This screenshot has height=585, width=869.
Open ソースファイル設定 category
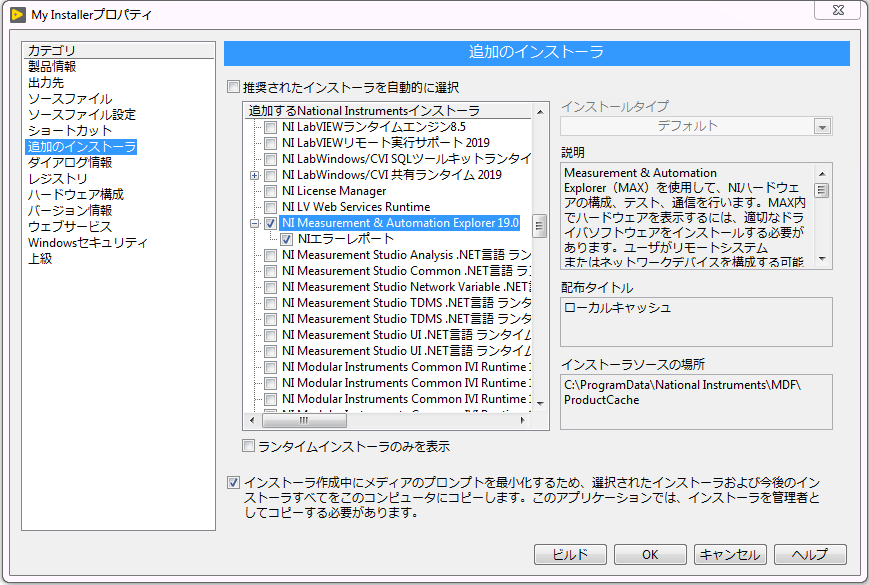(x=81, y=115)
